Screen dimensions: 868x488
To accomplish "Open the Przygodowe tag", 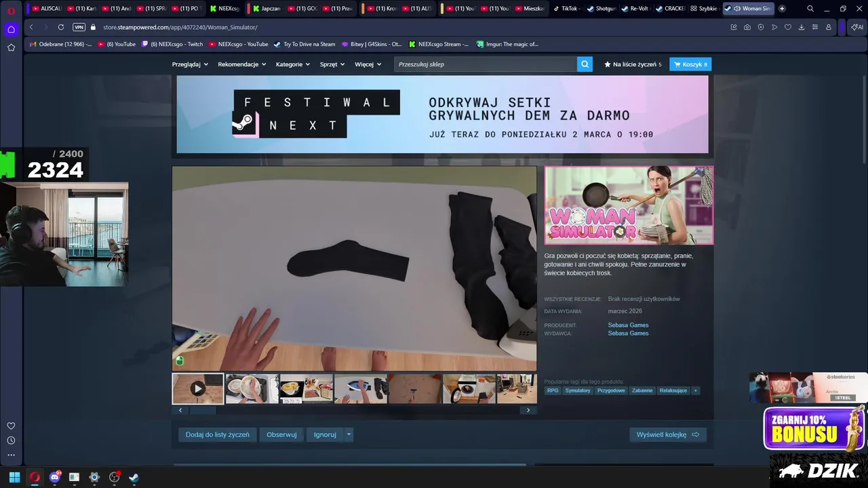I will 611,390.
